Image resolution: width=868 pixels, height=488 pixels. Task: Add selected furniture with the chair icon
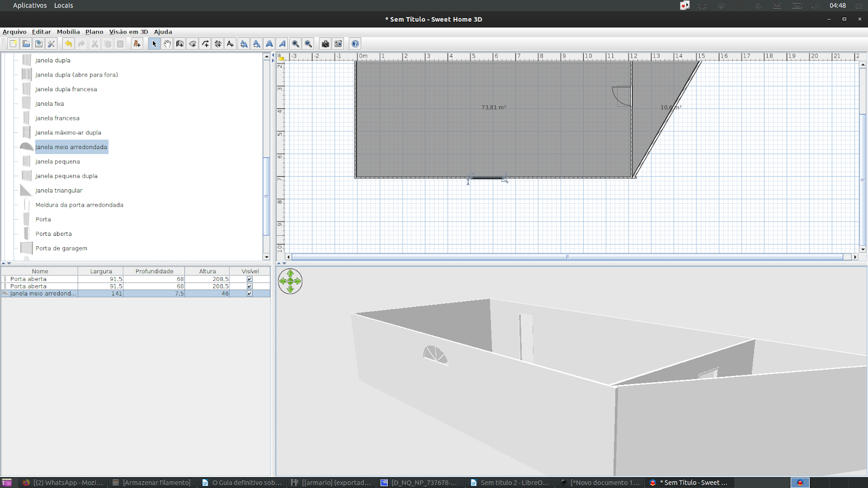136,43
